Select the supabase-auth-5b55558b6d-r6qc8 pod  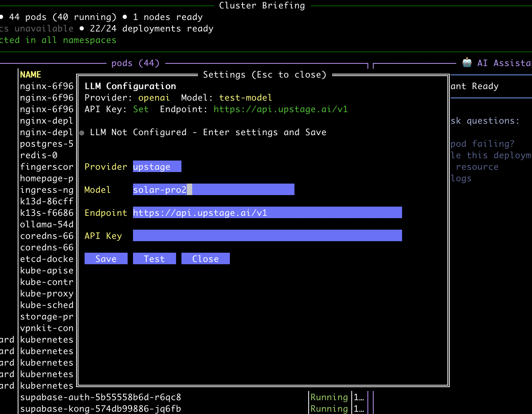click(x=100, y=397)
